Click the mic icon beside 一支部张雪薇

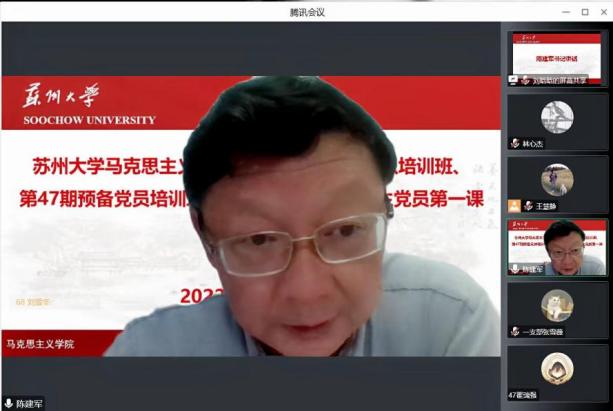[514, 330]
